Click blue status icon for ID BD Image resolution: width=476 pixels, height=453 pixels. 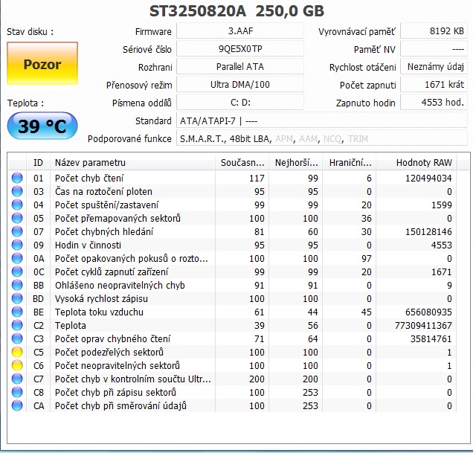click(x=17, y=298)
